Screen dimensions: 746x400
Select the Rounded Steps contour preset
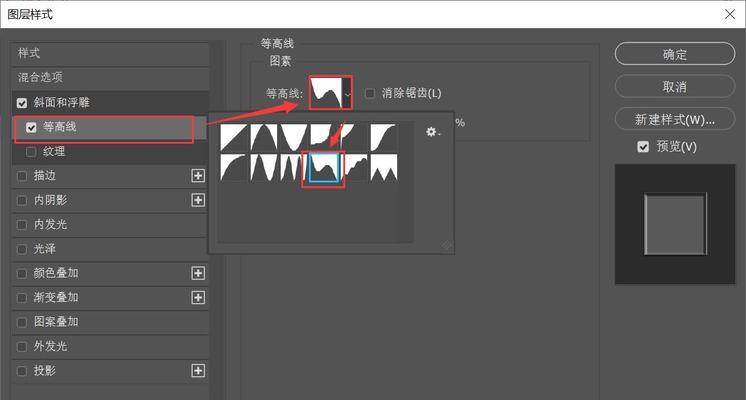(356, 167)
